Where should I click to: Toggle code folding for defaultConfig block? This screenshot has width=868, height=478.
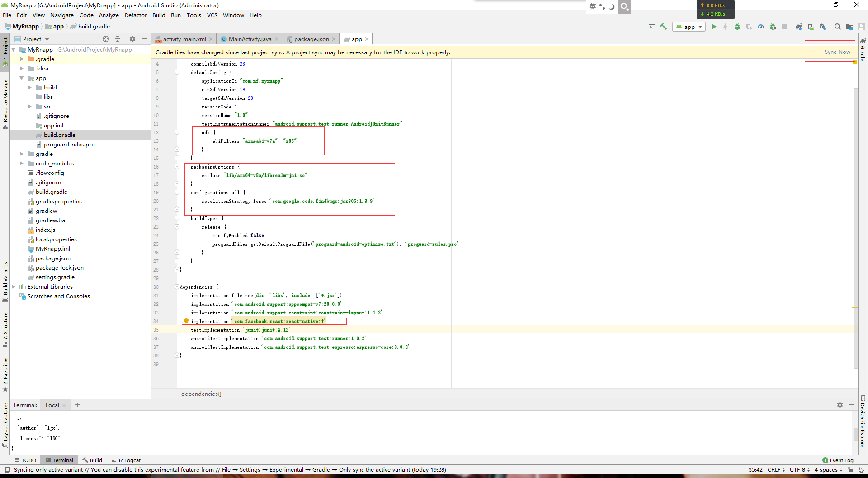[x=177, y=72]
